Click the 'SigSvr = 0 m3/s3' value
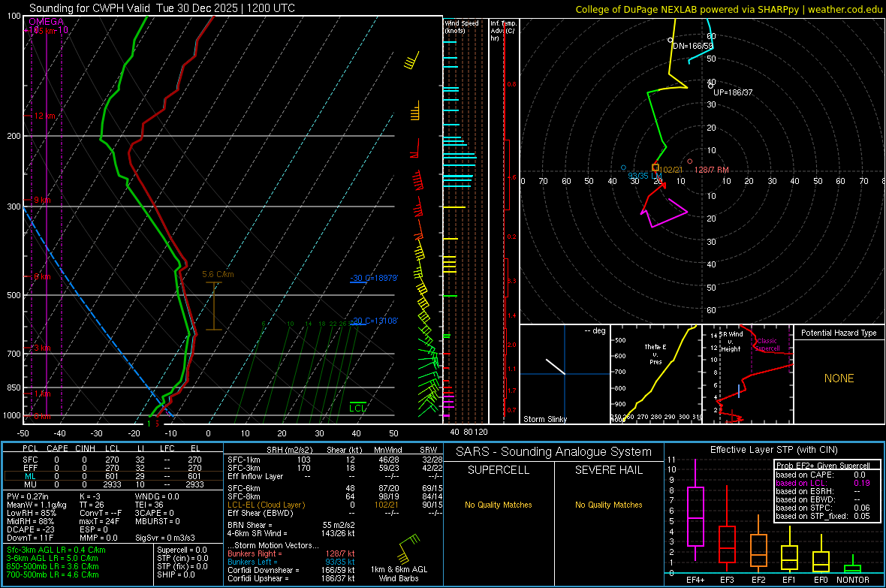 (165, 538)
